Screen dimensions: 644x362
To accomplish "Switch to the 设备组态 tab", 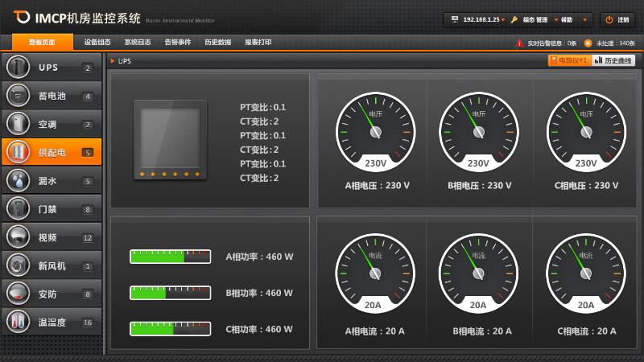I will (97, 42).
